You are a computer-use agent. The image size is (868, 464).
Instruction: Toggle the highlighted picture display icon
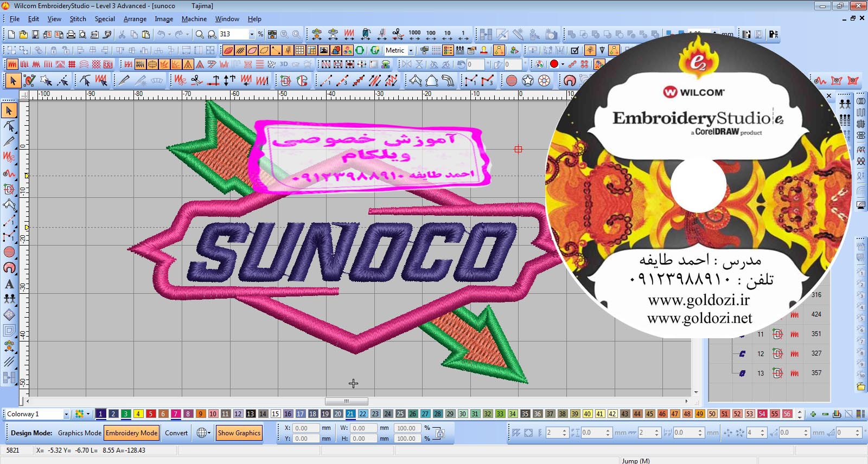324,50
